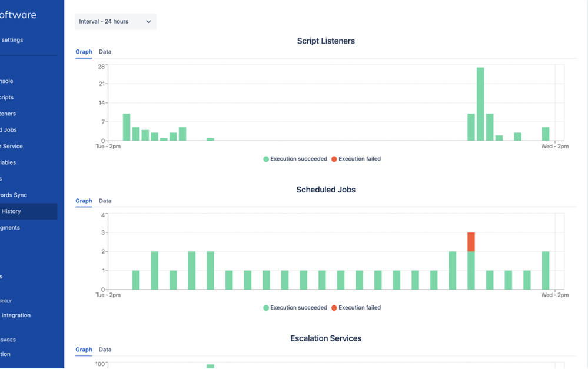
Task: Open the History sidebar item
Action: pyautogui.click(x=28, y=211)
